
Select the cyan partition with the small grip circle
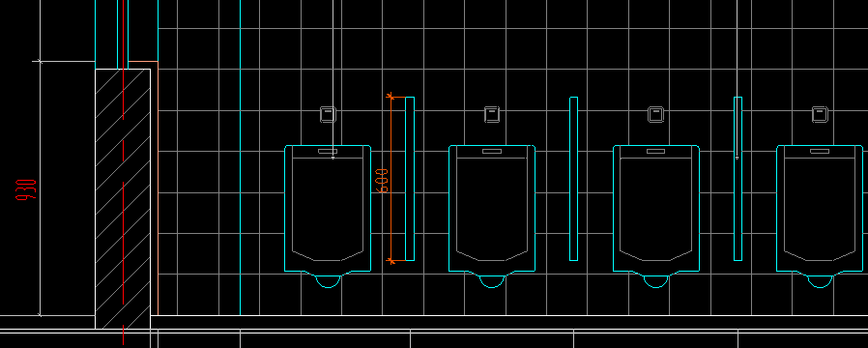click(738, 179)
